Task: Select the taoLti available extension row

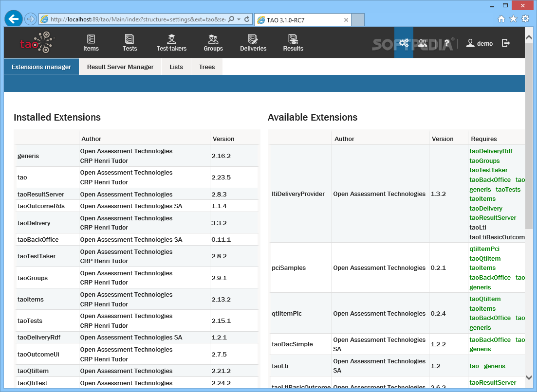Action: point(397,366)
